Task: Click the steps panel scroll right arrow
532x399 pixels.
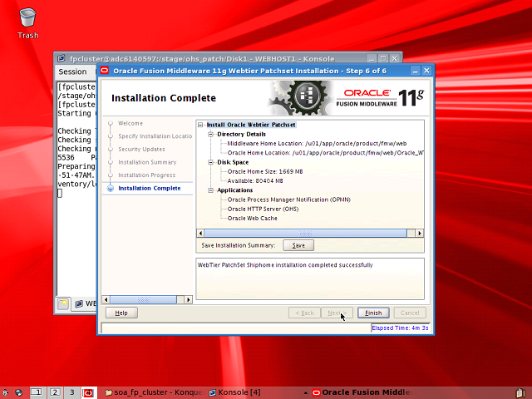Action: tap(189, 299)
